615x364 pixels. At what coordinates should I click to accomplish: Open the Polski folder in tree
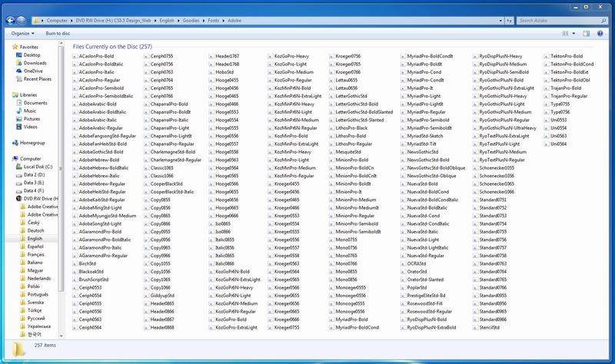pyautogui.click(x=30, y=286)
